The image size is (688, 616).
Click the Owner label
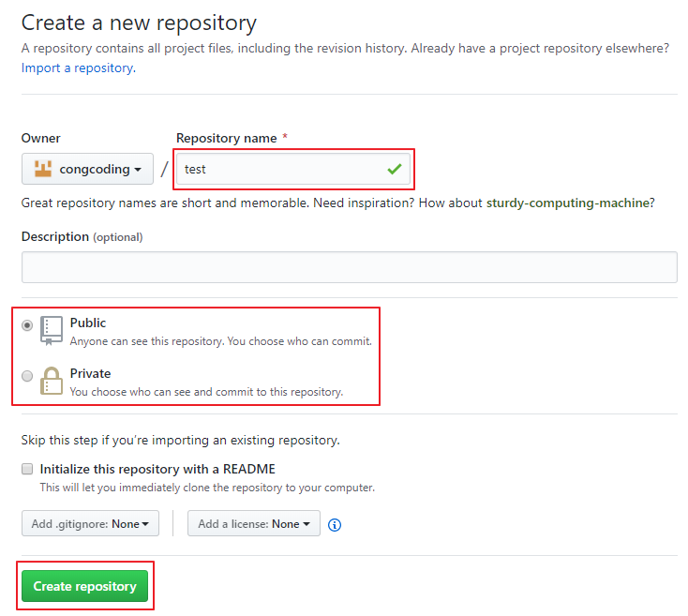(41, 138)
